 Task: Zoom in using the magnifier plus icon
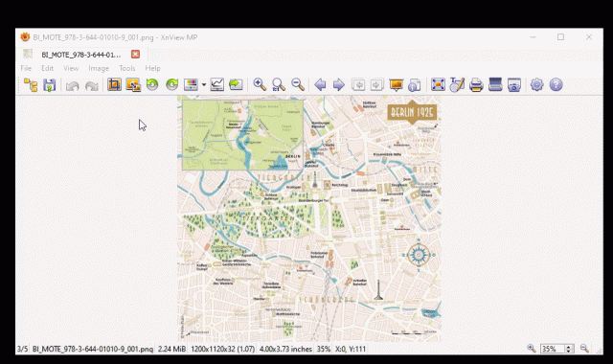[x=260, y=85]
